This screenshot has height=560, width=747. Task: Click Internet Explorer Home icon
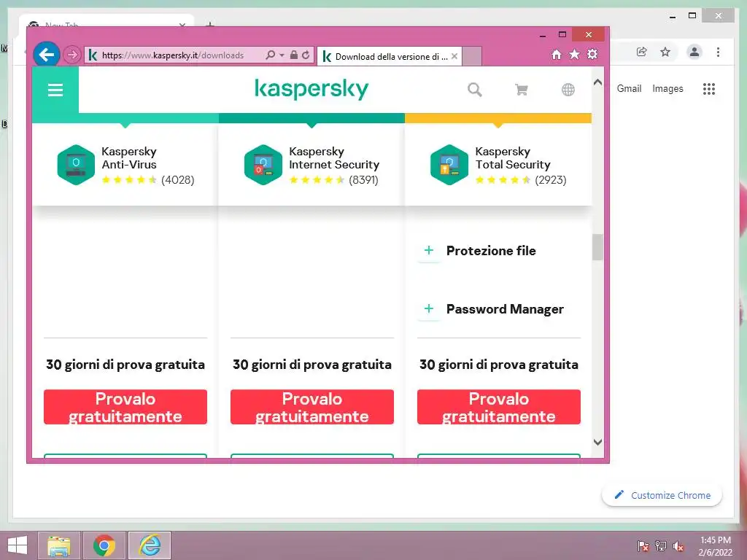[x=556, y=54]
